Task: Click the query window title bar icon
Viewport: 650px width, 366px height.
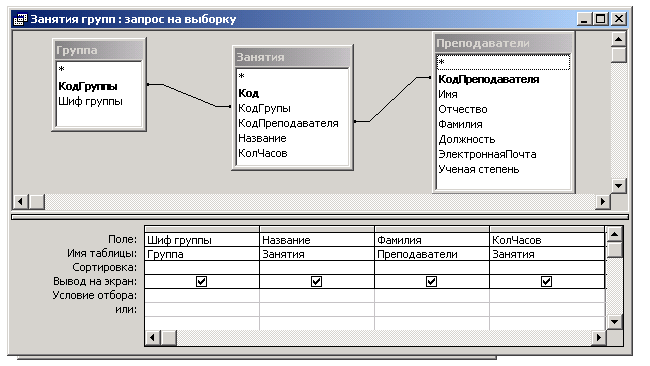Action: 20,19
